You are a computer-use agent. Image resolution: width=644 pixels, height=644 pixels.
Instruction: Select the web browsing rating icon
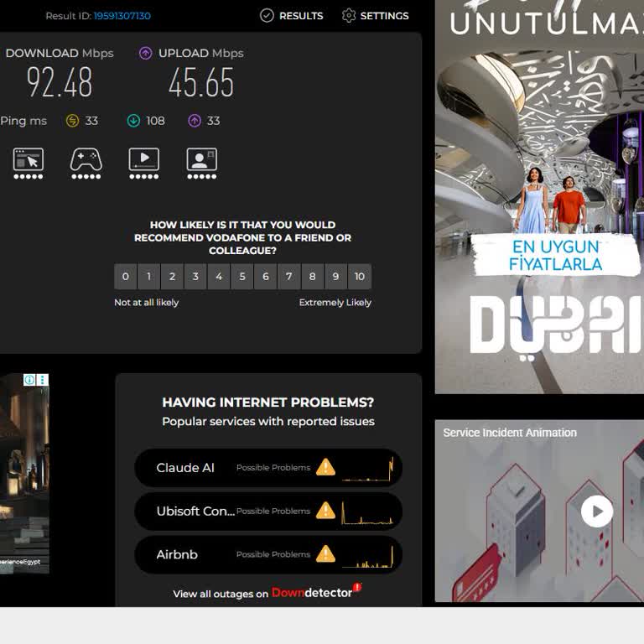[x=28, y=164]
